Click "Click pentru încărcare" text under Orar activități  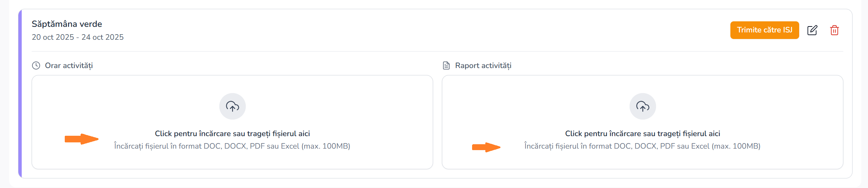coord(232,134)
